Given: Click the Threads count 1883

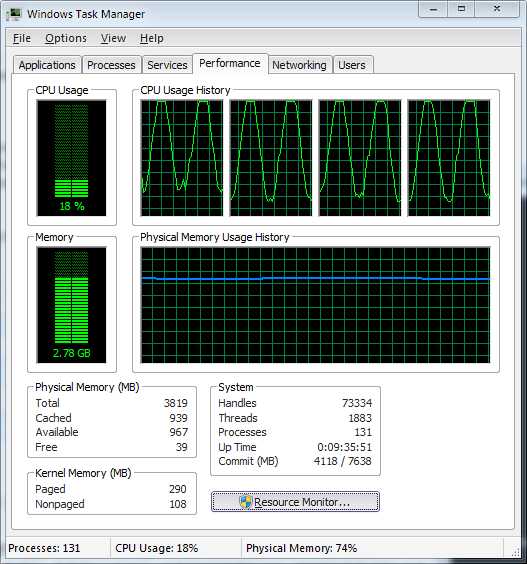Looking at the screenshot, I should (360, 418).
